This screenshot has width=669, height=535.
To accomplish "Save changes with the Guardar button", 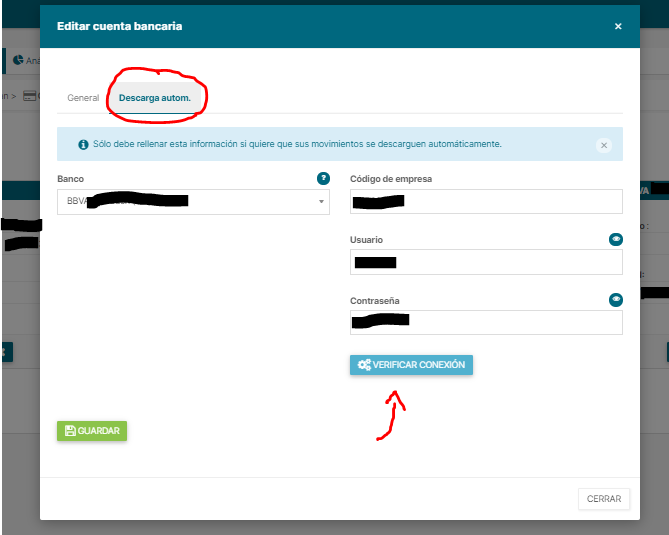I will [x=92, y=431].
